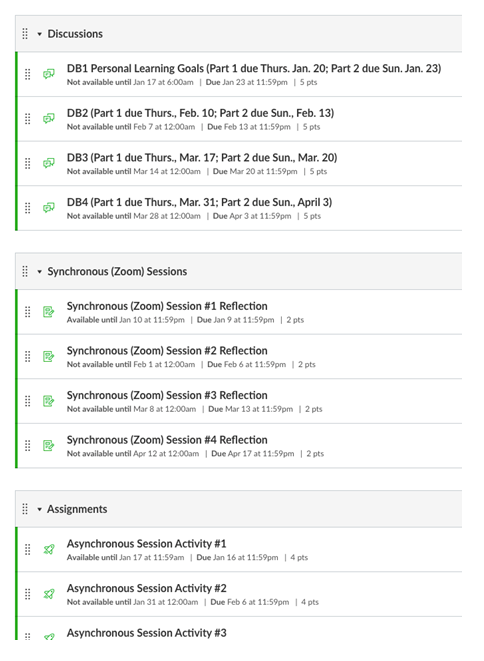Open Synchronous (Zoom) Session #2 Reflection
Screen dimensions: 484x661
[167, 351]
